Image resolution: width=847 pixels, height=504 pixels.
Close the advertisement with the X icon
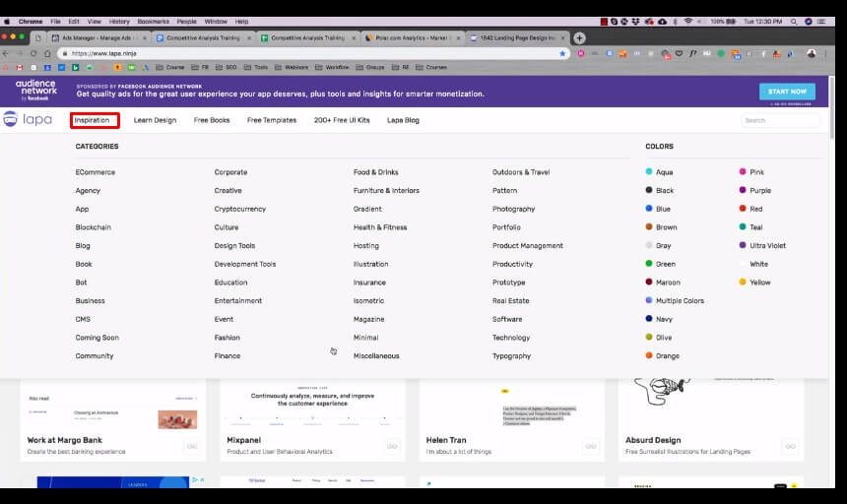click(203, 479)
